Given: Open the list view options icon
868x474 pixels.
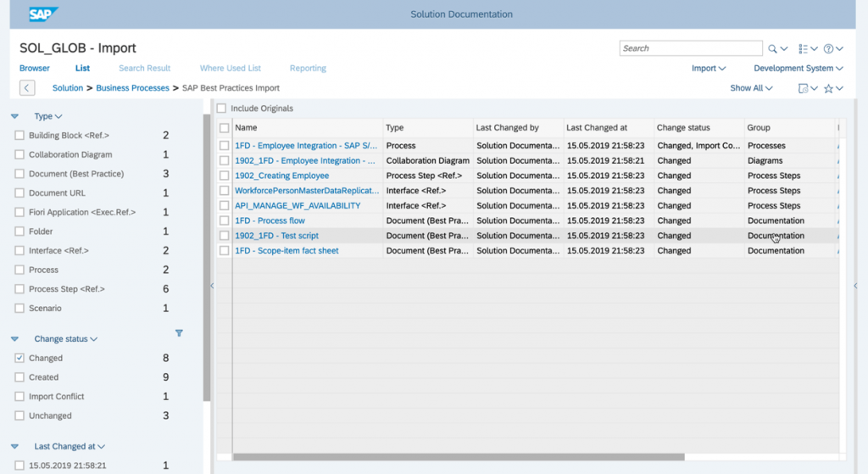Looking at the screenshot, I should (804, 48).
